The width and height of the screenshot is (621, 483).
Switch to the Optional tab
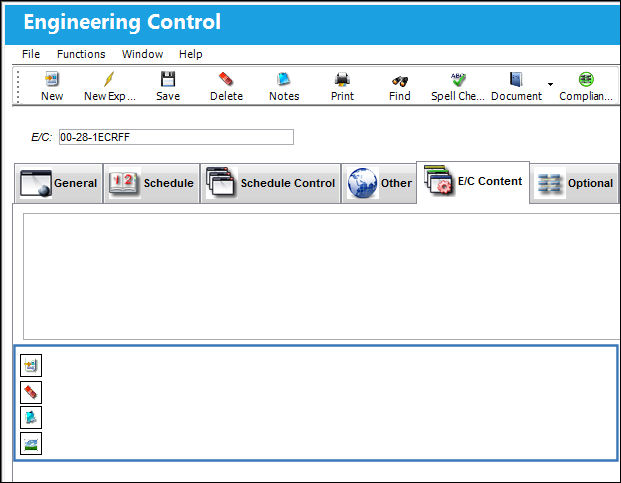pos(574,183)
